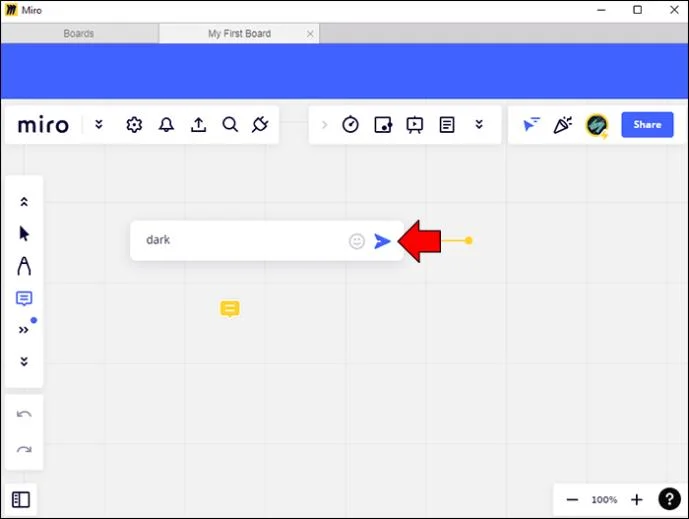This screenshot has width=689, height=519.
Task: Select the cursor selection tool
Action: coord(24,233)
